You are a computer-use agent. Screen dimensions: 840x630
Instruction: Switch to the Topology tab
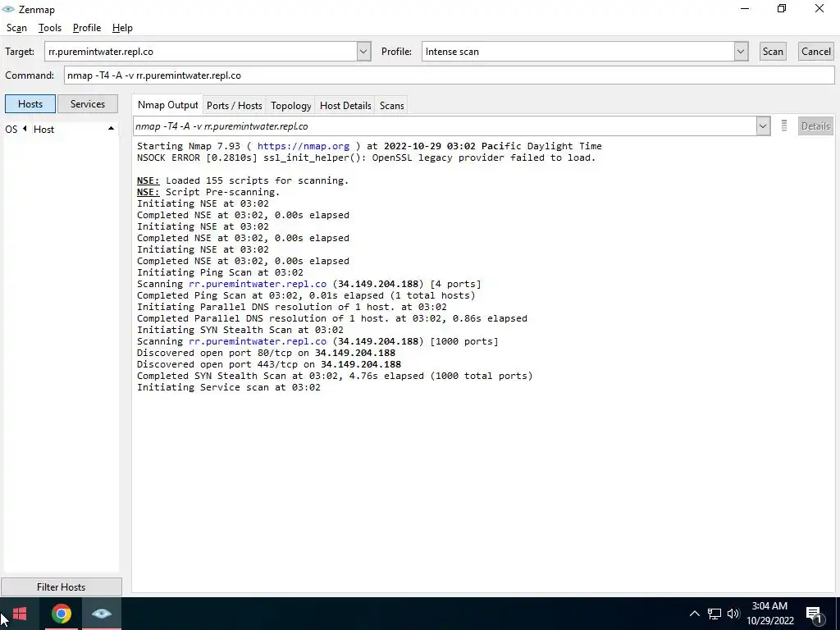pos(290,106)
